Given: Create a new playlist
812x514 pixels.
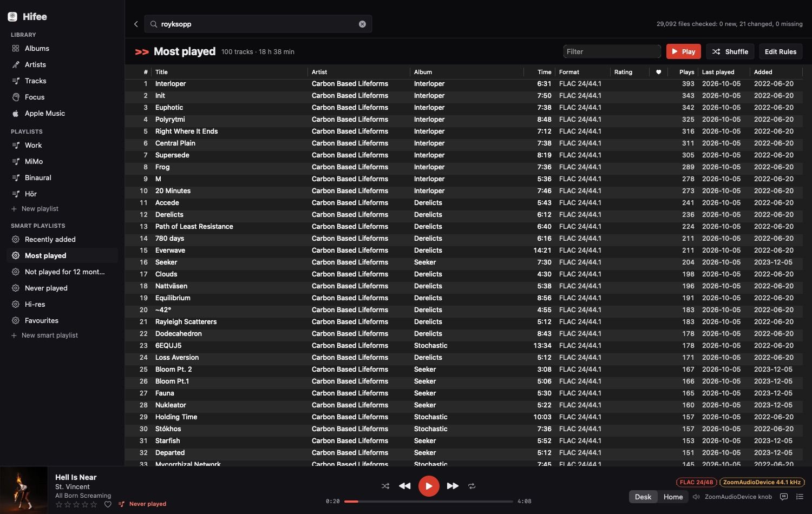Looking at the screenshot, I should point(35,209).
